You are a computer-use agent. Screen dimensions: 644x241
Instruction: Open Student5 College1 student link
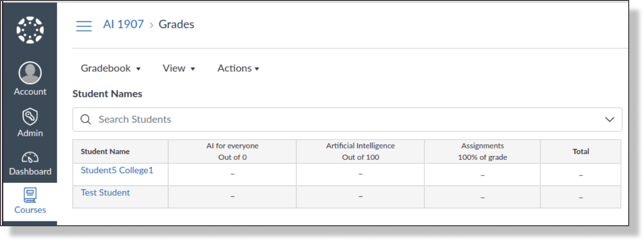click(117, 170)
